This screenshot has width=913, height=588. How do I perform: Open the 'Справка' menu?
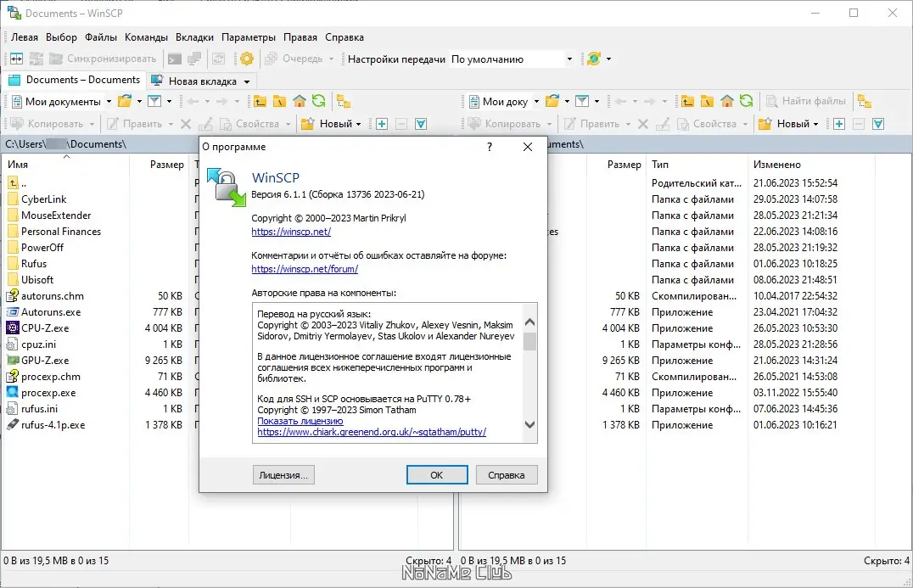pos(344,37)
